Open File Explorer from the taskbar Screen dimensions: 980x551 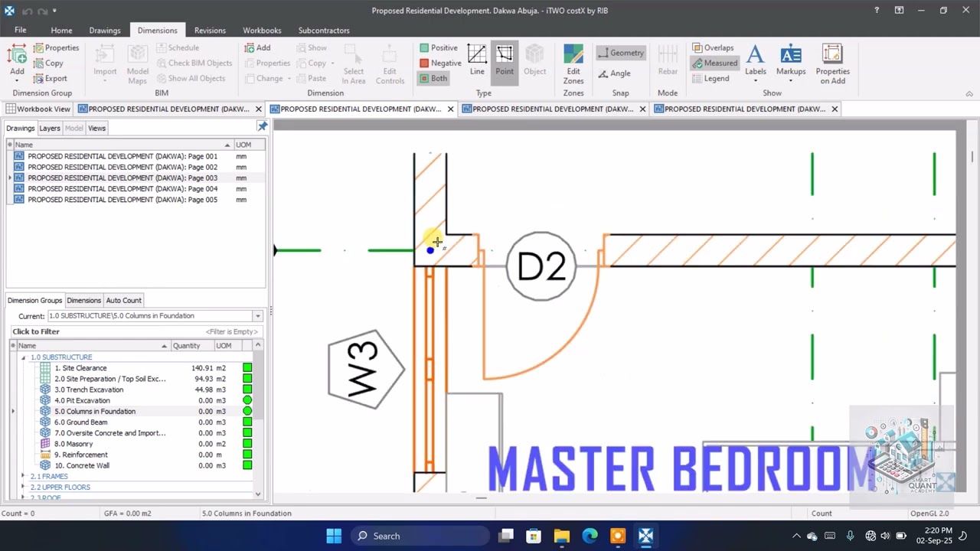[x=561, y=536]
